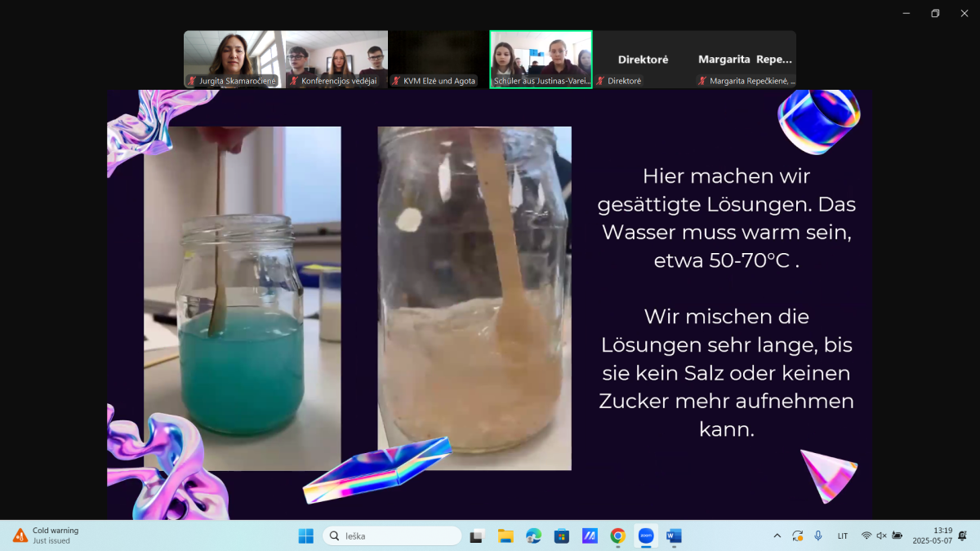The width and height of the screenshot is (980, 551).
Task: Open Microsoft Store from the taskbar
Action: point(561,536)
